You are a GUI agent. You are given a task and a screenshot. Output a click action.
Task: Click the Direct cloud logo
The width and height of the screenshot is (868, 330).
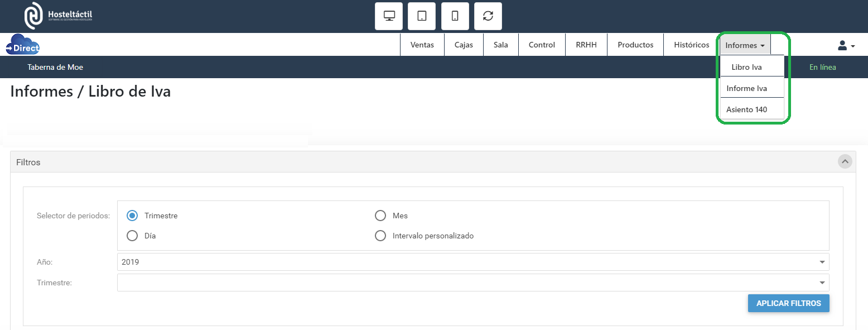point(23,45)
